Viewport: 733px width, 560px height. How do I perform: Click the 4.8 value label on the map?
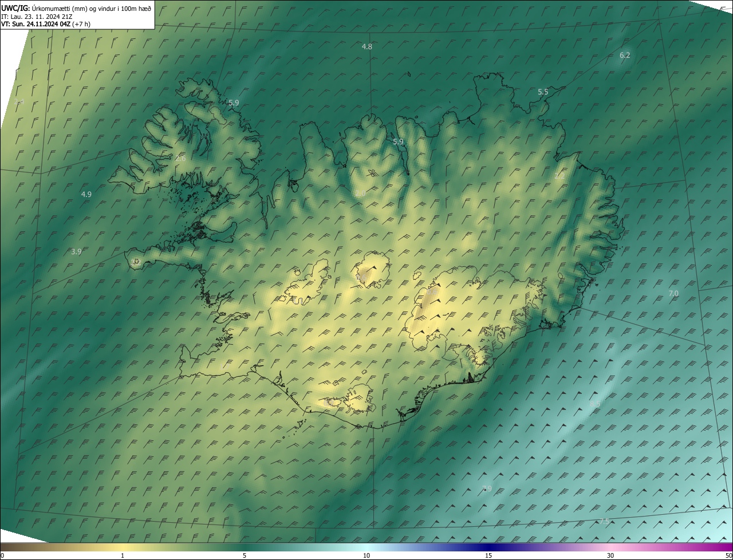click(x=367, y=46)
